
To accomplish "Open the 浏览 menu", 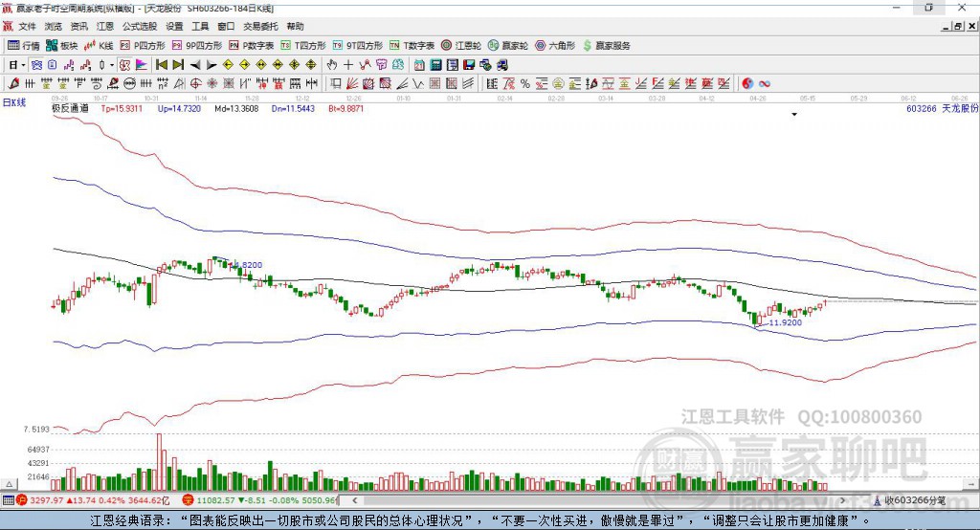I will pyautogui.click(x=54, y=26).
